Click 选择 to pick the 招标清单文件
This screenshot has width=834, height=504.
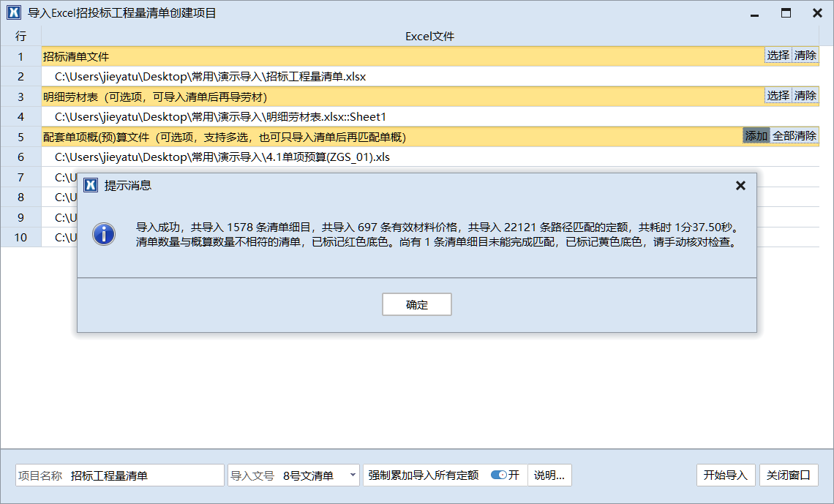778,55
